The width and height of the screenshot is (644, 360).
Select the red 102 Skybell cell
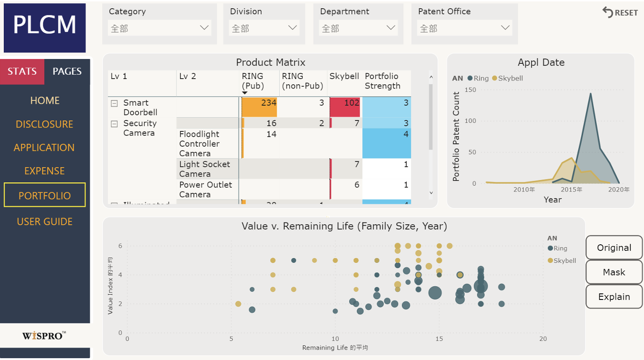point(345,107)
